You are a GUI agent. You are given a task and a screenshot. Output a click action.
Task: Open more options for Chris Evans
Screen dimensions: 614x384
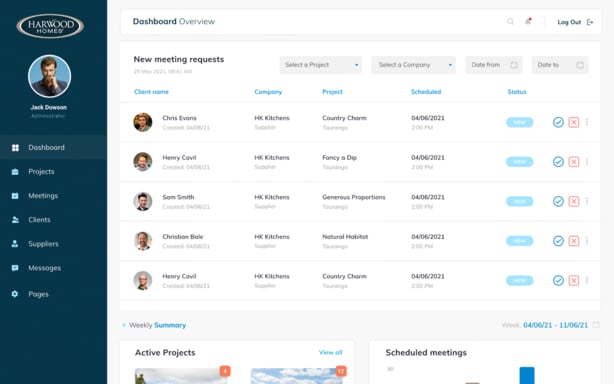pos(587,122)
